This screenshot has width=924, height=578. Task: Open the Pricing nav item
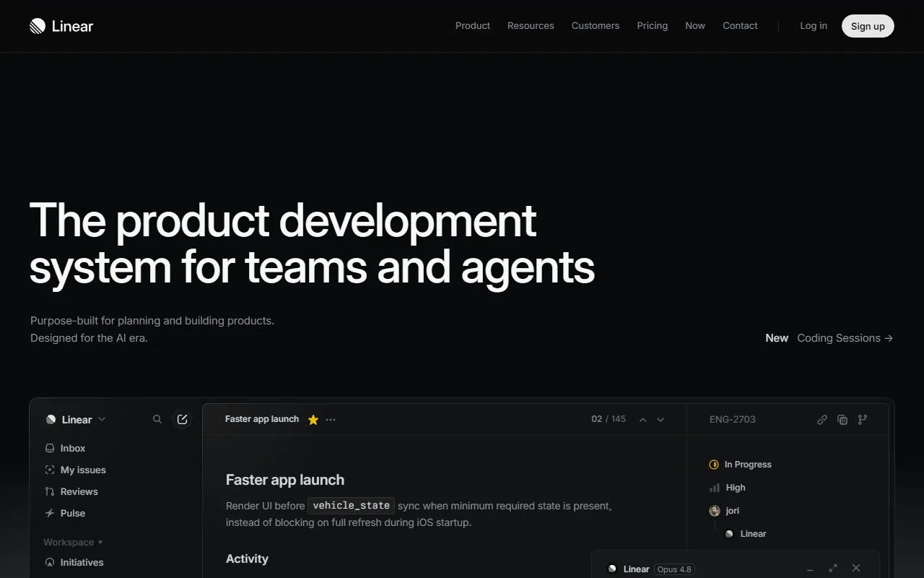pos(653,25)
